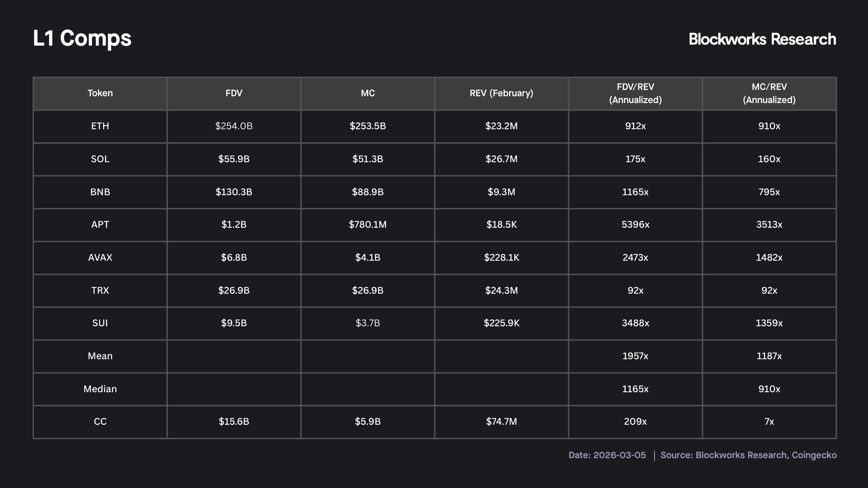Select the ETH token cell
Viewport: 868px width, 488px height.
tap(100, 126)
